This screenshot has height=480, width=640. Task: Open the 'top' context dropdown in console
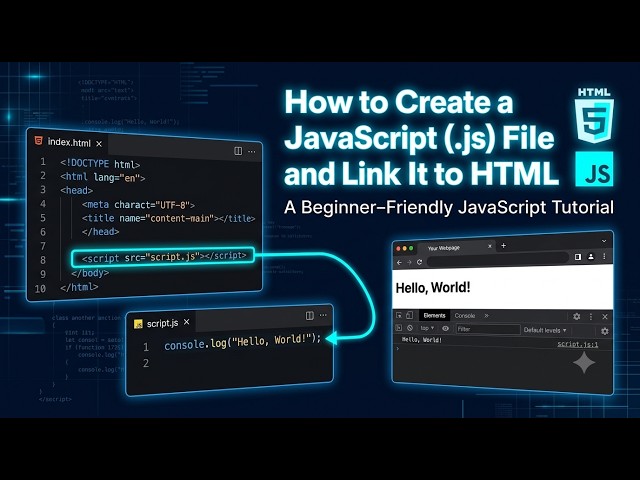[x=427, y=328]
